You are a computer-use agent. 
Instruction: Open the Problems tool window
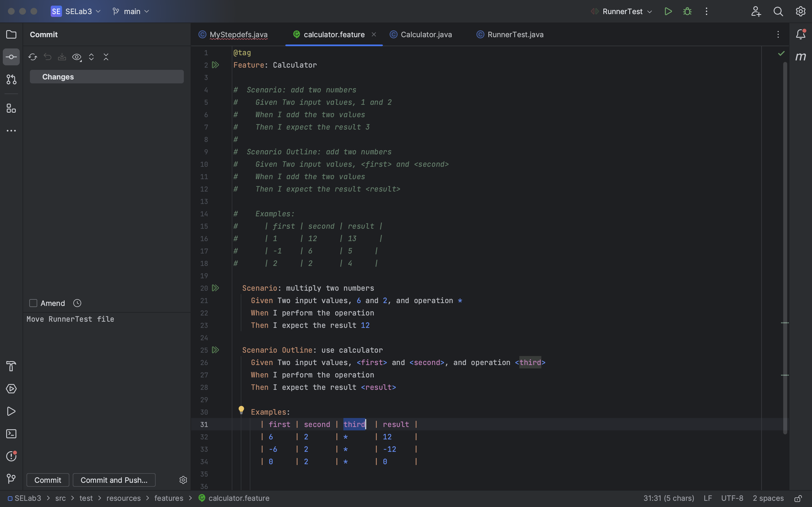click(11, 456)
